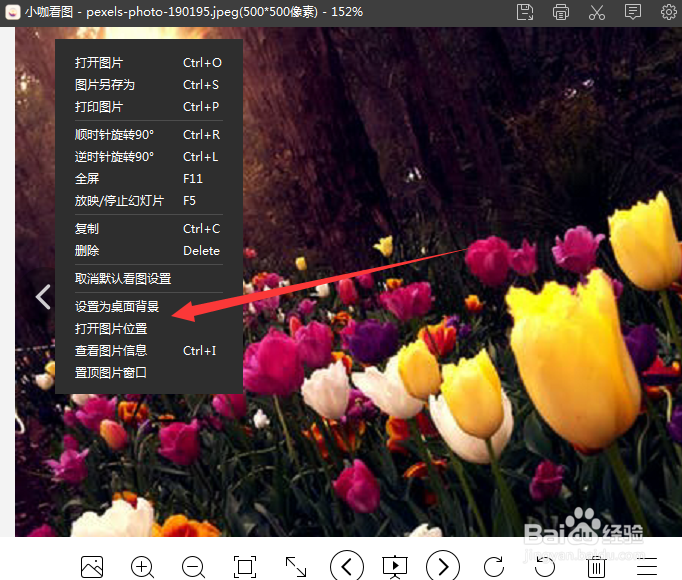Open the hamburger menu in bottom toolbar
The width and height of the screenshot is (682, 580).
647,567
